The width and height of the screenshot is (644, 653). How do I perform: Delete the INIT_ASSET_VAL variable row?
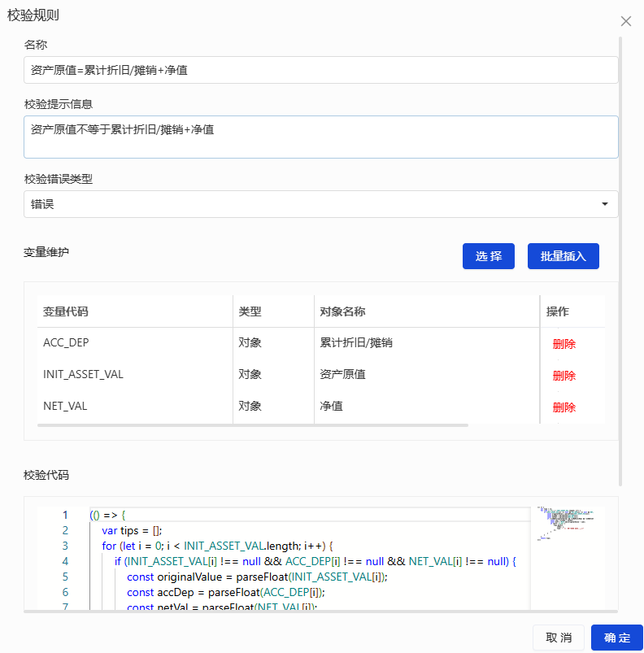pyautogui.click(x=563, y=376)
